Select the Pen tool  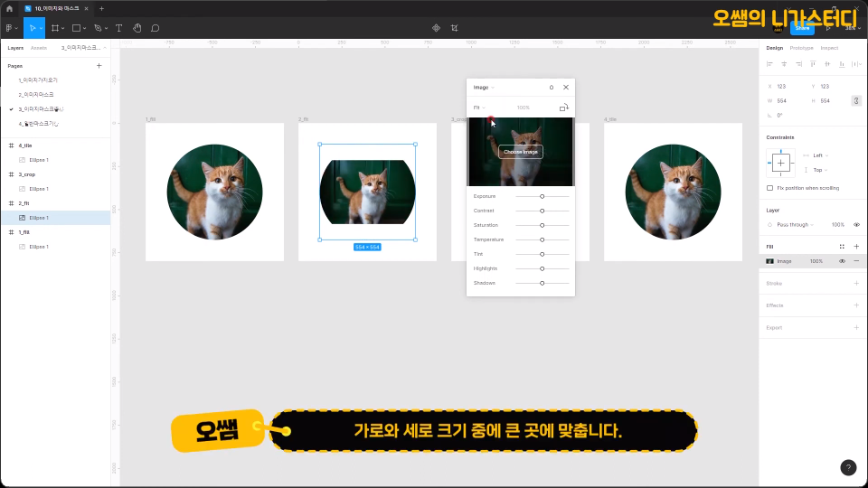point(98,28)
